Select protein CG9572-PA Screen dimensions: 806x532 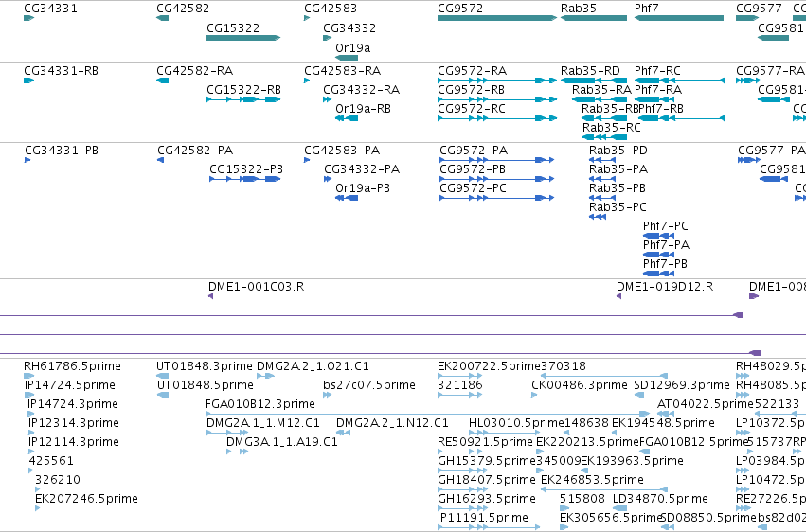point(474,151)
